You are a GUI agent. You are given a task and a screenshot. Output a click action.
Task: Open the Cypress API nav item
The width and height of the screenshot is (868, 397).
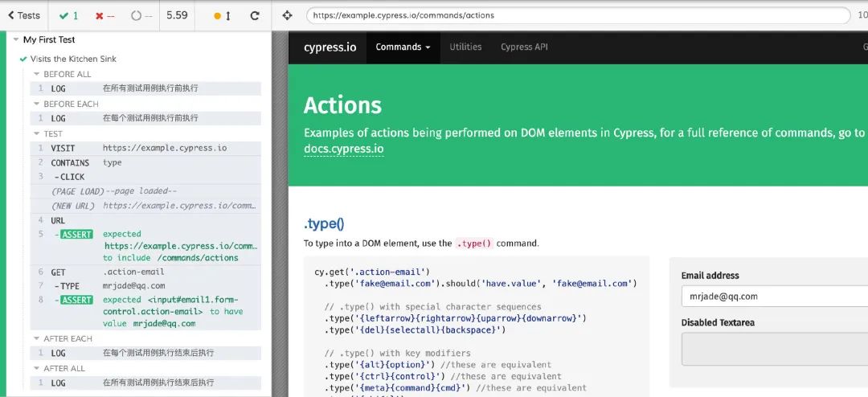[524, 47]
